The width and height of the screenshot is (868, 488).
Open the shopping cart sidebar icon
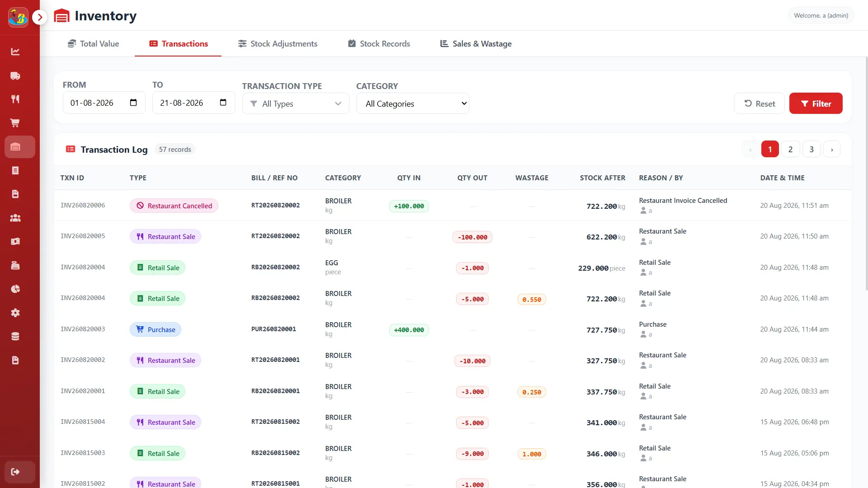pyautogui.click(x=15, y=123)
